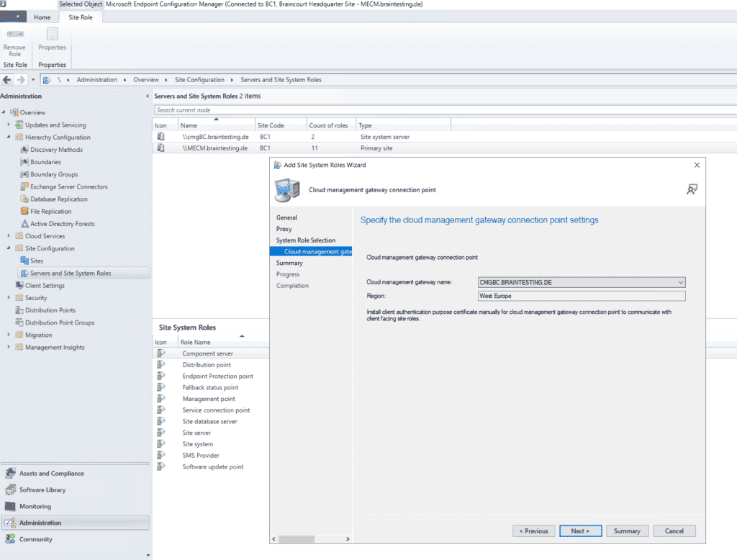
Task: Open the Cloud management gateway name dropdown
Action: coord(680,282)
